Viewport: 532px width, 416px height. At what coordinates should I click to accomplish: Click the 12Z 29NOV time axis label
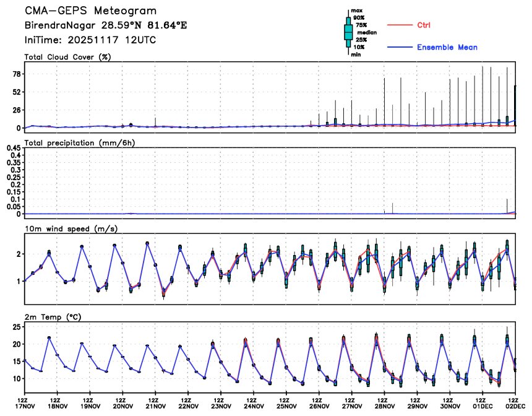pyautogui.click(x=417, y=404)
